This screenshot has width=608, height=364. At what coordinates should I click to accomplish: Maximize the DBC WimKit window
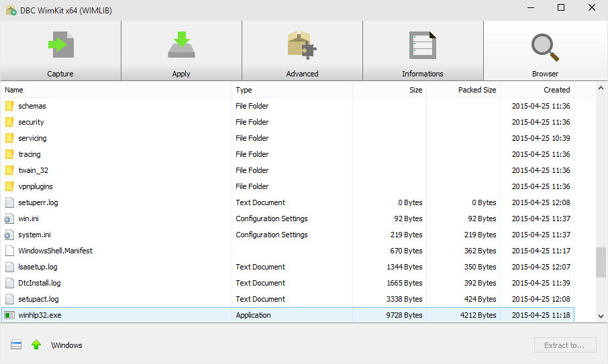pyautogui.click(x=561, y=8)
